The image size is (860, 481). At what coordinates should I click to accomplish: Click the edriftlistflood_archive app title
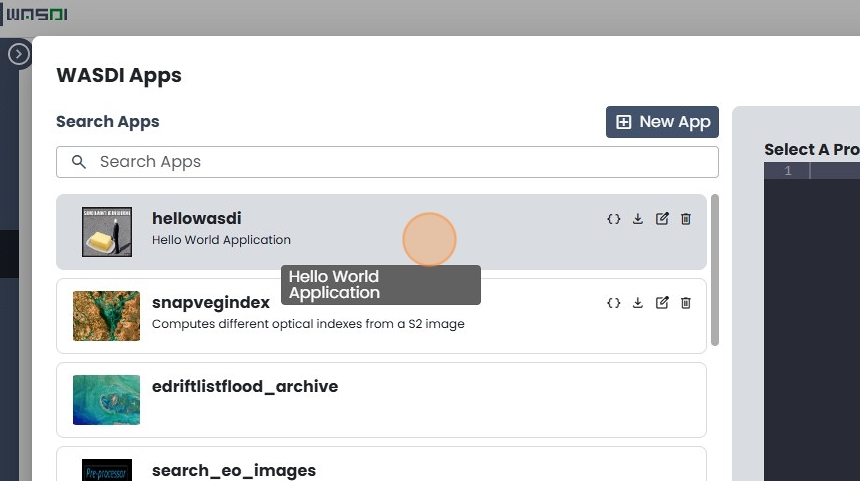coord(245,386)
